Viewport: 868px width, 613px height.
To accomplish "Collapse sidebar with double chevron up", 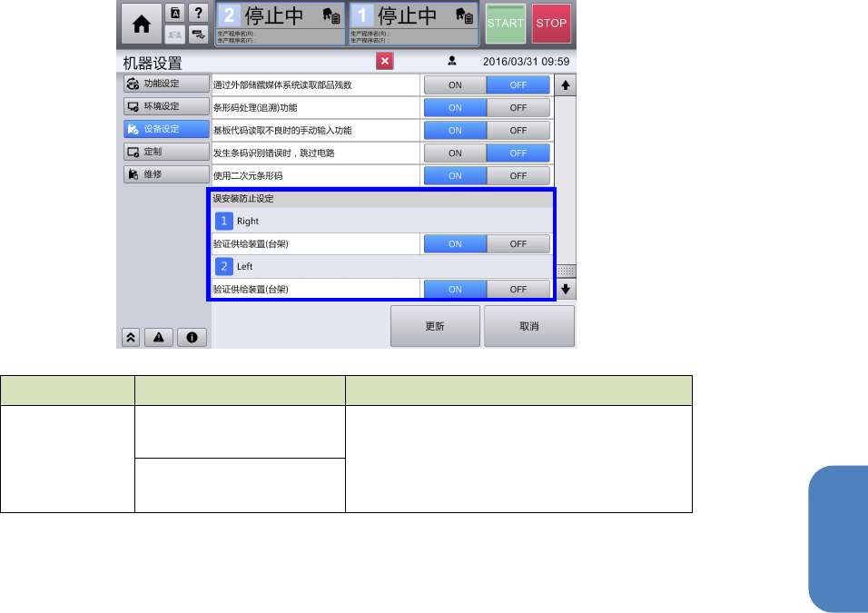I will click(131, 337).
